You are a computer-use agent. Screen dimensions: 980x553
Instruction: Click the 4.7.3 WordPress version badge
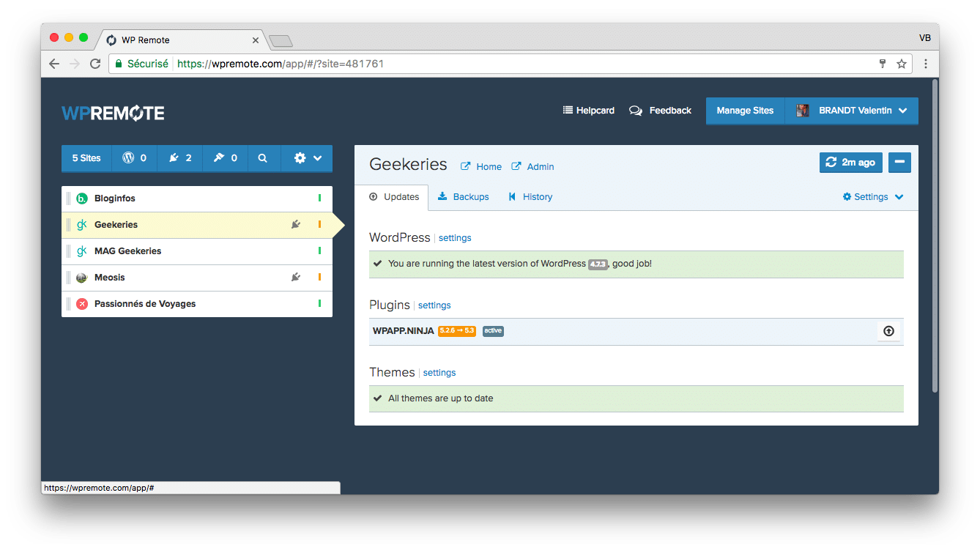point(598,264)
